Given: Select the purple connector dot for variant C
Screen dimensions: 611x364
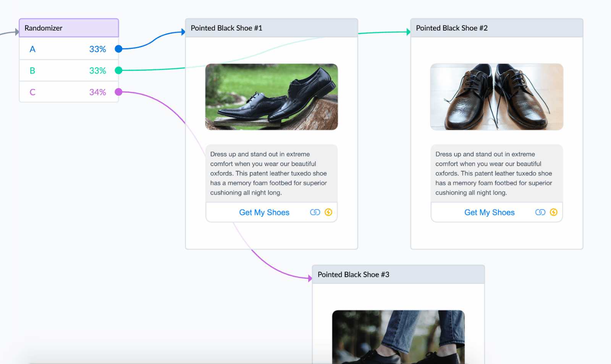Looking at the screenshot, I should click(119, 92).
